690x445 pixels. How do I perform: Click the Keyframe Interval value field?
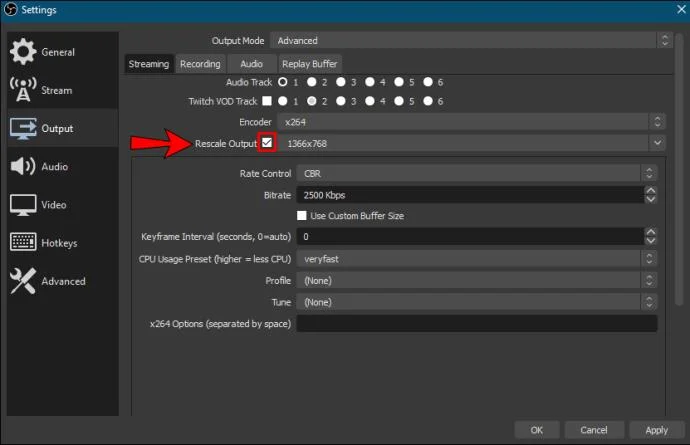click(x=470, y=236)
